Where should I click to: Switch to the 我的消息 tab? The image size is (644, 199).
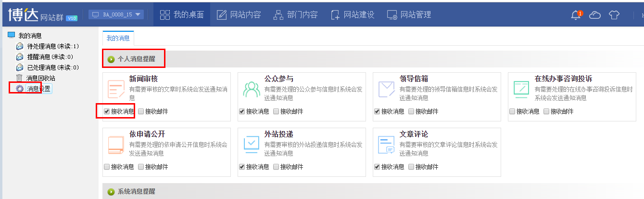[118, 38]
